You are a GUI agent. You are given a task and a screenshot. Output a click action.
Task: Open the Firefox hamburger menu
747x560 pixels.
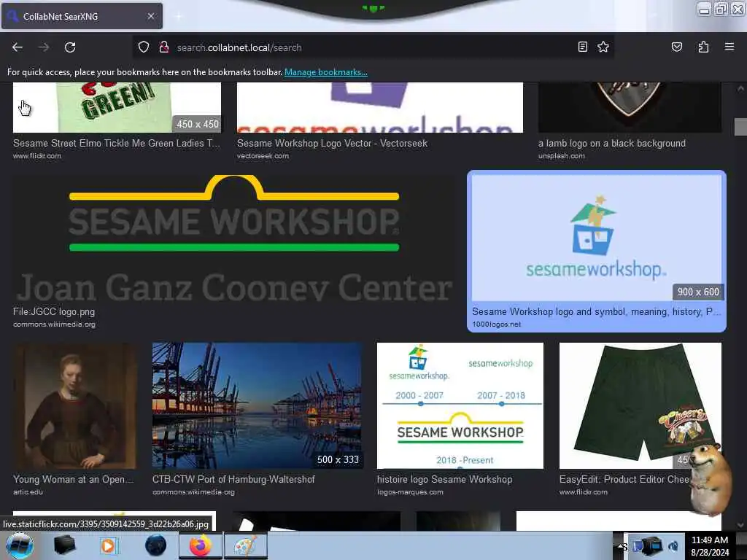[x=729, y=47]
